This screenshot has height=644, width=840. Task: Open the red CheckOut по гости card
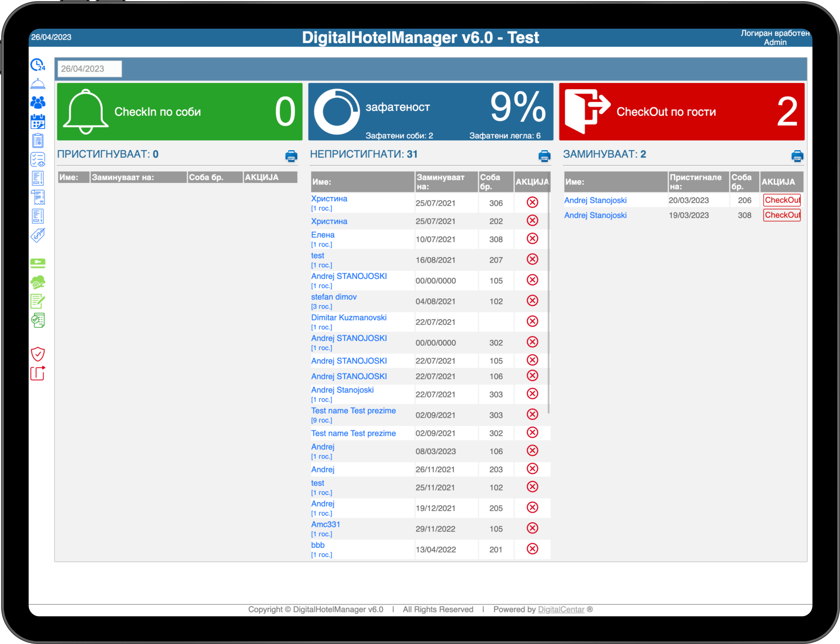pyautogui.click(x=682, y=112)
